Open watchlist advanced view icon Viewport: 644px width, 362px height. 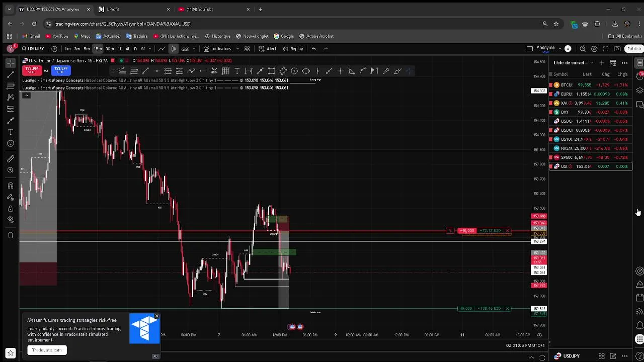(x=613, y=63)
